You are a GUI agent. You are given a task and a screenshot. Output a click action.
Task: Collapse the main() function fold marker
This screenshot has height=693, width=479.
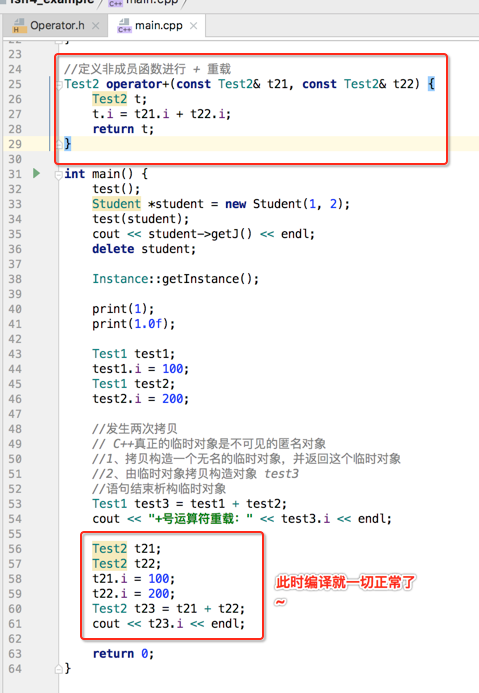(58, 175)
